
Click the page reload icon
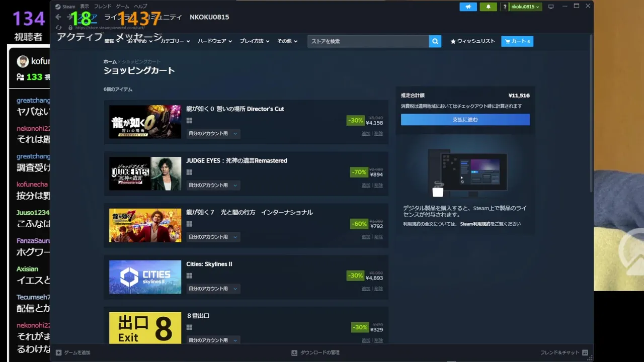coord(59,28)
